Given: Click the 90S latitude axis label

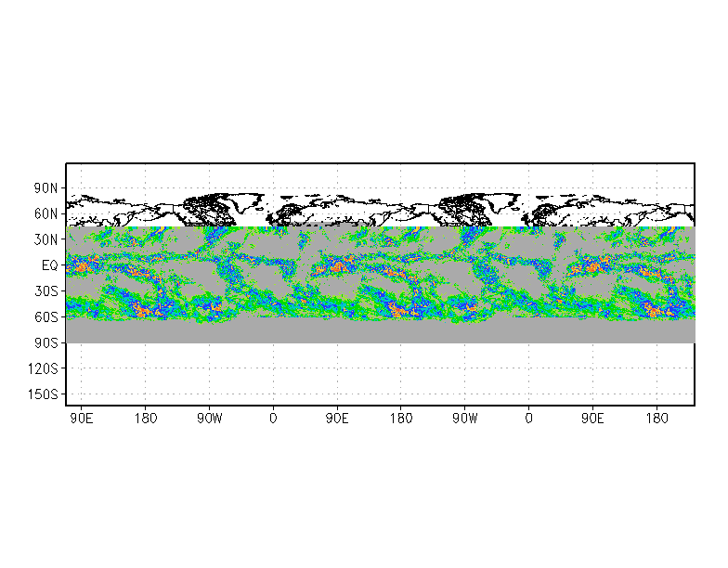Looking at the screenshot, I should [x=45, y=343].
